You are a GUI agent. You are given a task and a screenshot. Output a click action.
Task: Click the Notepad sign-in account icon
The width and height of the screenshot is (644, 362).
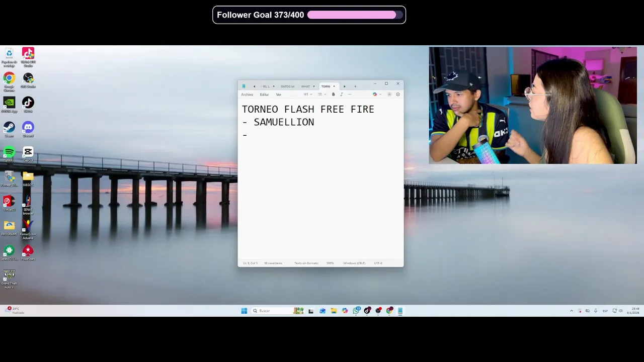pyautogui.click(x=389, y=95)
